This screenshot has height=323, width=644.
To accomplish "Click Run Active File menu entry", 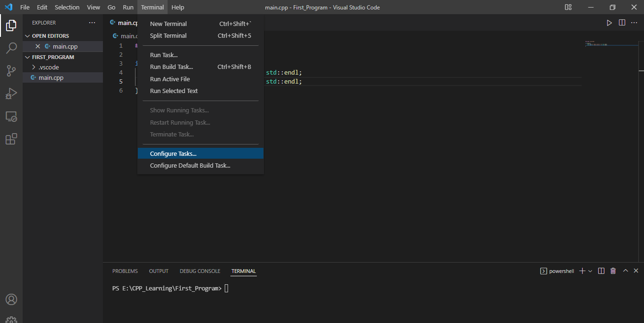I will point(169,78).
